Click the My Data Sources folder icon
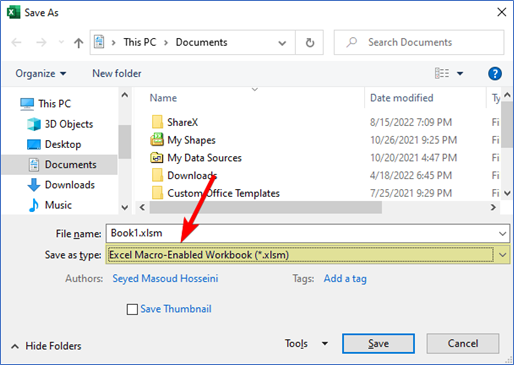 coord(157,157)
